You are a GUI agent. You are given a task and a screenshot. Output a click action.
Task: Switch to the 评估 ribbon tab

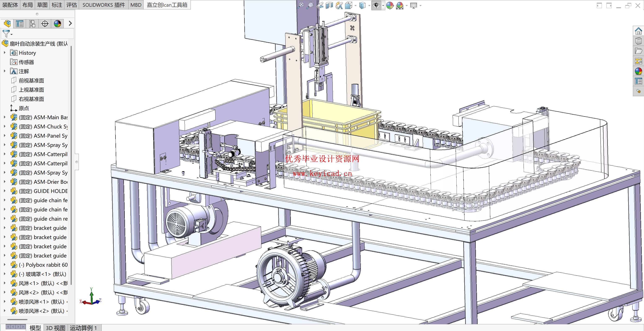(72, 5)
